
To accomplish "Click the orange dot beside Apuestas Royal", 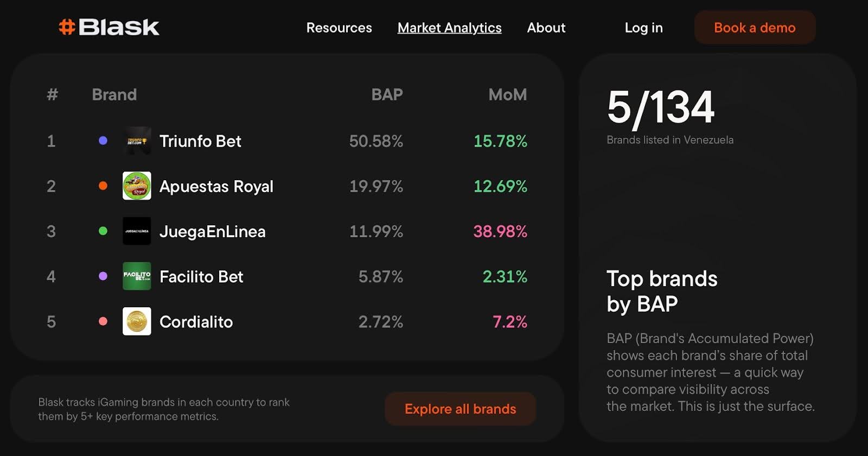I will pos(103,186).
